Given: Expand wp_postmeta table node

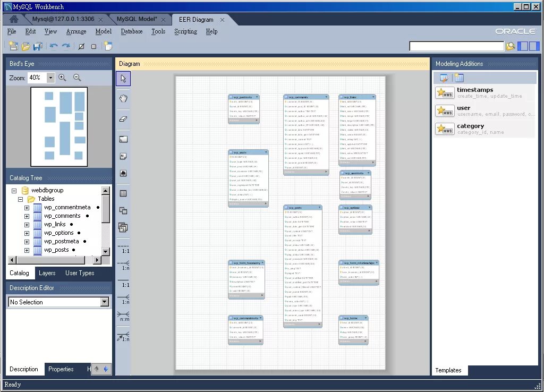Looking at the screenshot, I should coord(27,242).
